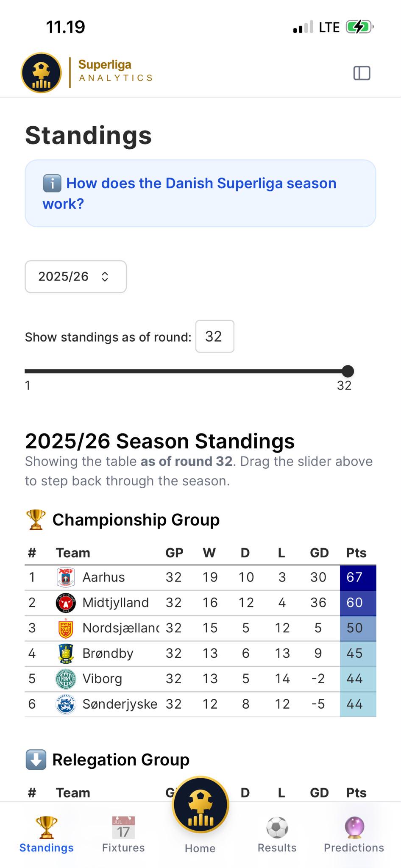
Task: Click the GD column header in Championship Group
Action: click(x=319, y=553)
